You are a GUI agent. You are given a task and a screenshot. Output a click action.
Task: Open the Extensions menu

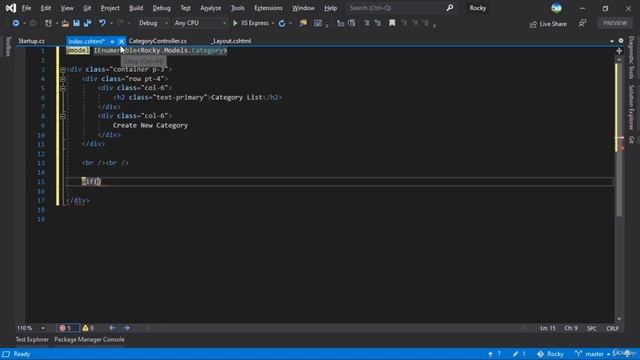(x=268, y=8)
